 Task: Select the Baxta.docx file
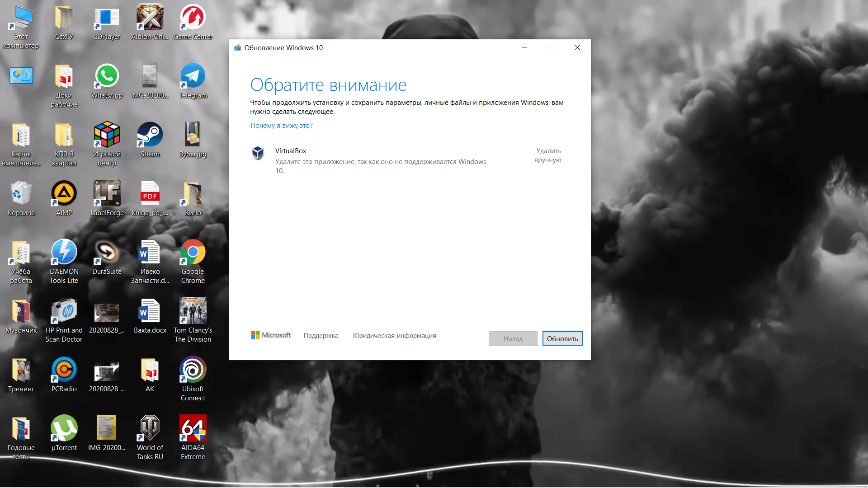point(150,317)
